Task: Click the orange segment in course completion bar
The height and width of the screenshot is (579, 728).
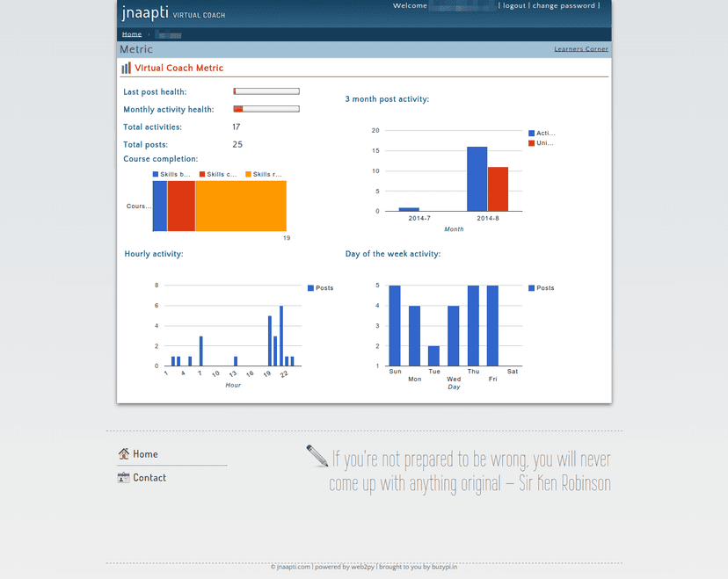Action: click(x=241, y=206)
